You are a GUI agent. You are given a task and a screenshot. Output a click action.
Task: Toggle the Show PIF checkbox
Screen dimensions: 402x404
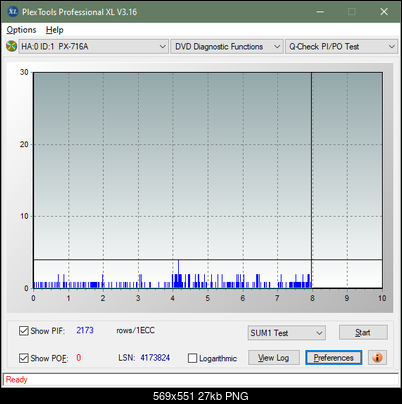(x=24, y=331)
